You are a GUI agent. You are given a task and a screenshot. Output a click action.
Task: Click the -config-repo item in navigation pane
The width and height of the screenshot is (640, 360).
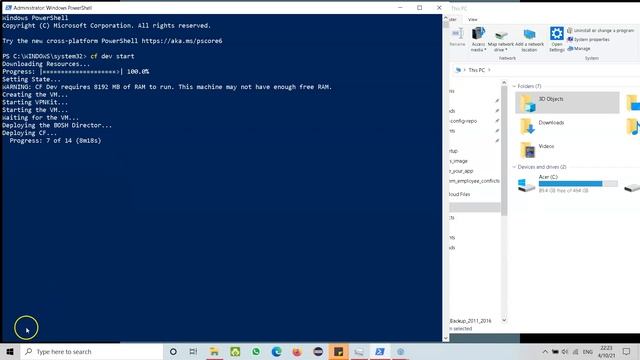point(463,121)
